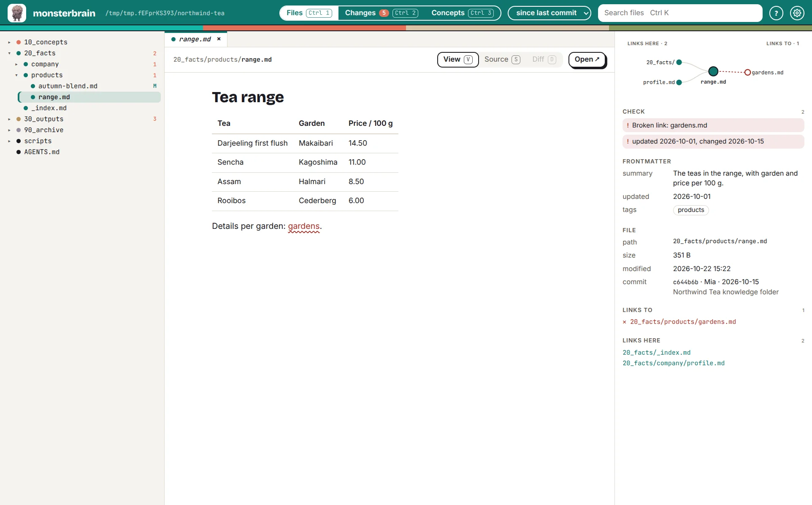Switch to the Changes tab

[x=381, y=13]
